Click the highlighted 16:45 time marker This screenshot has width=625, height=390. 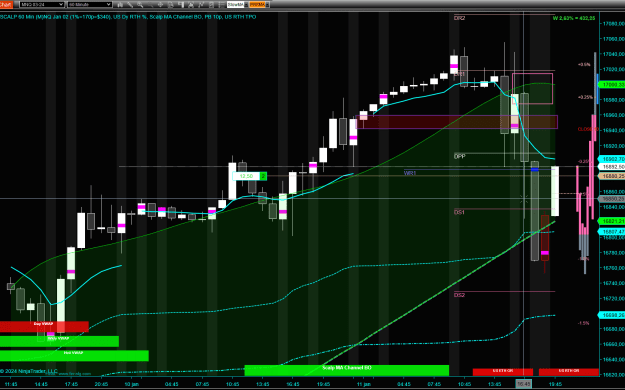(524, 384)
